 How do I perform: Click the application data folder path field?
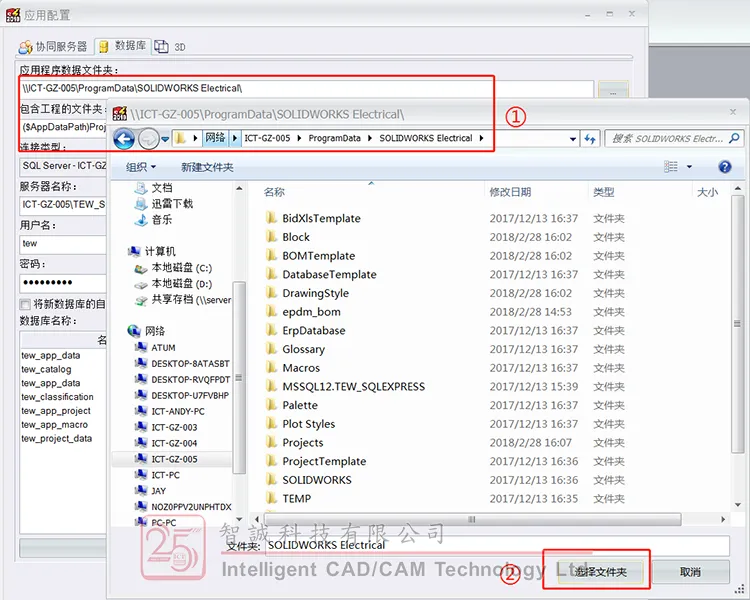coord(306,89)
